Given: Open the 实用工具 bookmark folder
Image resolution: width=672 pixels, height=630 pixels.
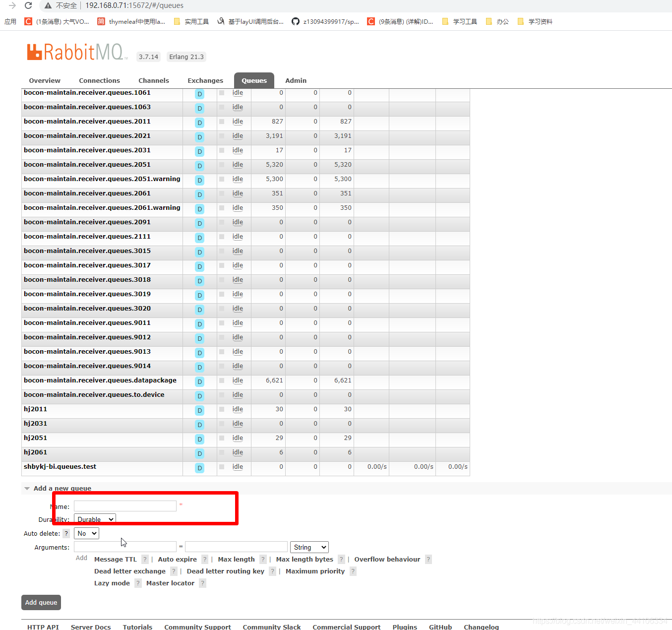Looking at the screenshot, I should pyautogui.click(x=191, y=21).
